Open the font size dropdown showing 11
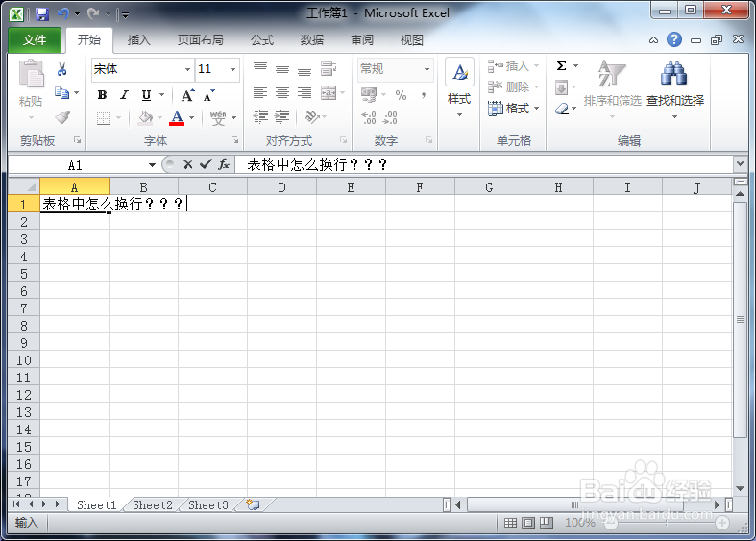 coord(232,69)
